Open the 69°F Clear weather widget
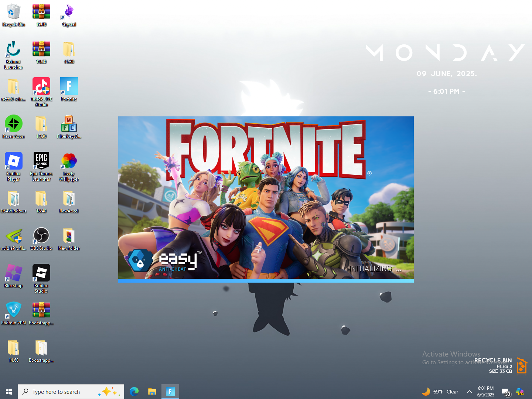The width and height of the screenshot is (532, 399). coord(440,392)
